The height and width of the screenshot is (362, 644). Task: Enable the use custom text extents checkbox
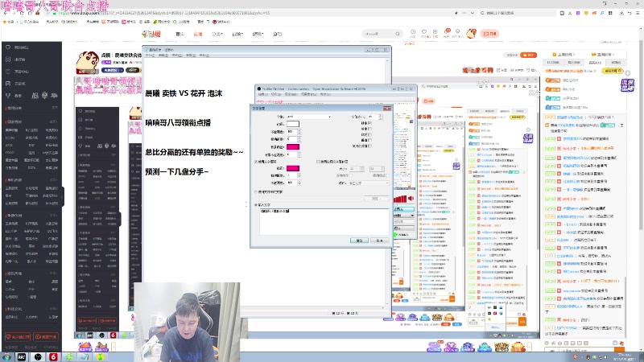coord(318,162)
